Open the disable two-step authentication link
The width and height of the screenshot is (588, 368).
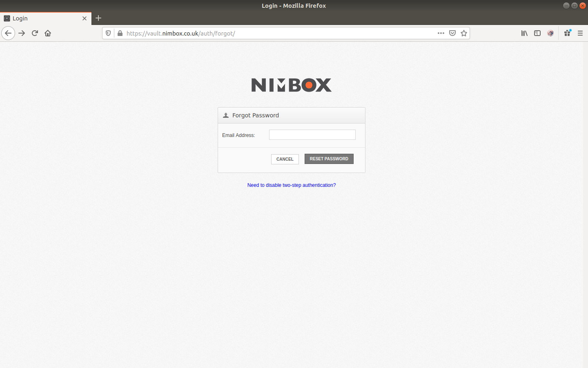tap(292, 185)
